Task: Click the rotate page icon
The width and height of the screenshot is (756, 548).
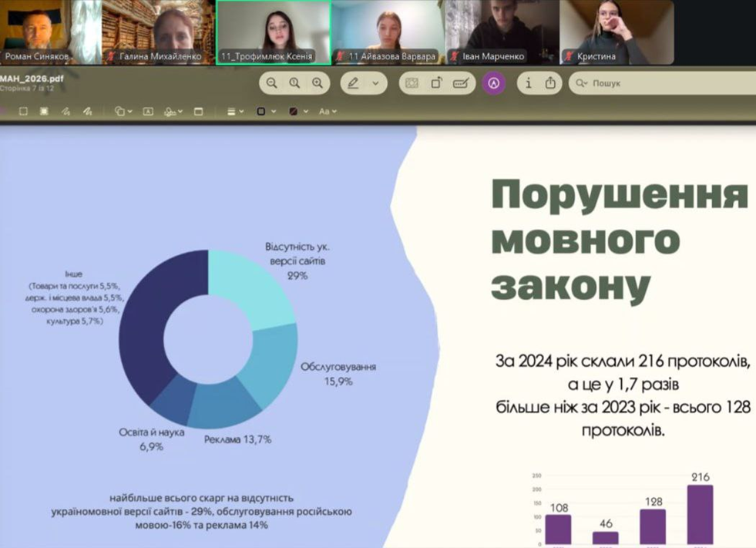Action: pyautogui.click(x=436, y=83)
